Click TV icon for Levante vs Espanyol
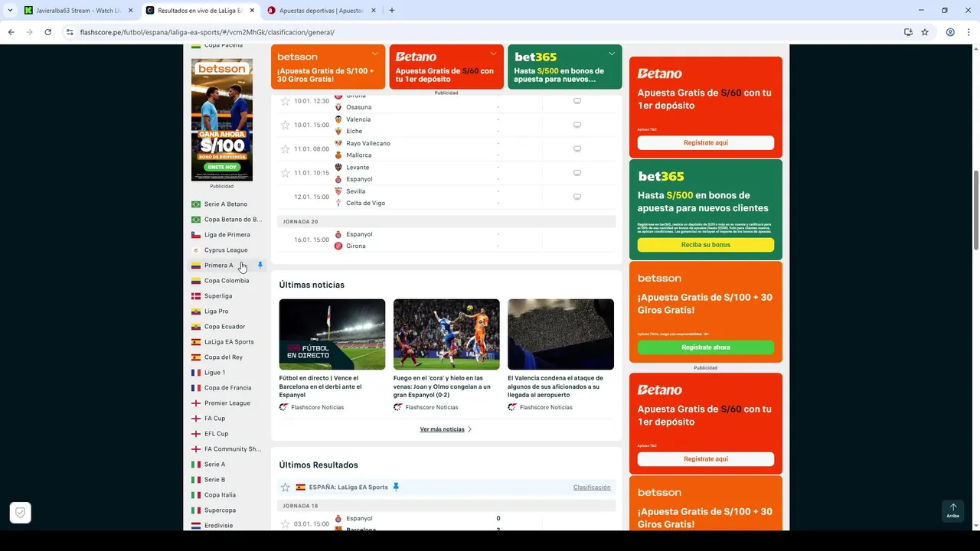980x551 pixels. tap(577, 173)
